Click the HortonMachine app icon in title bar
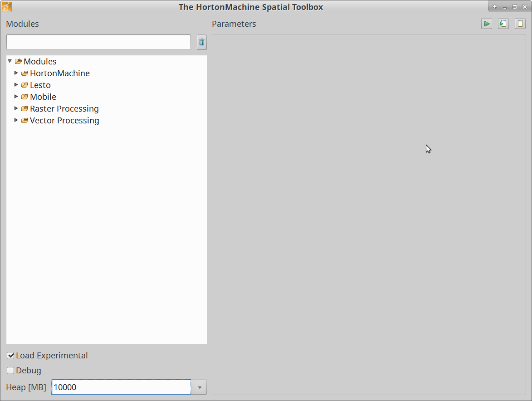532x401 pixels. tap(7, 7)
